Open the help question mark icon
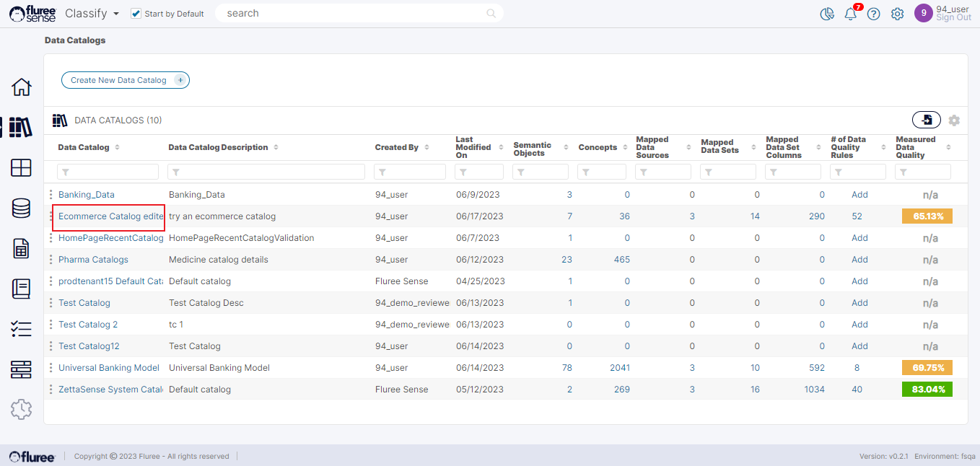The image size is (980, 466). coord(873,14)
